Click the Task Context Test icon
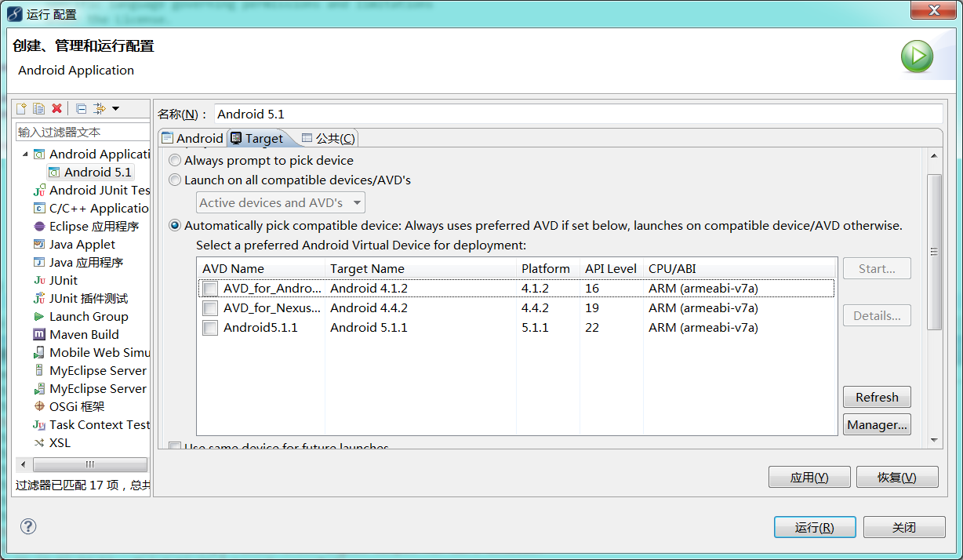 tap(39, 425)
